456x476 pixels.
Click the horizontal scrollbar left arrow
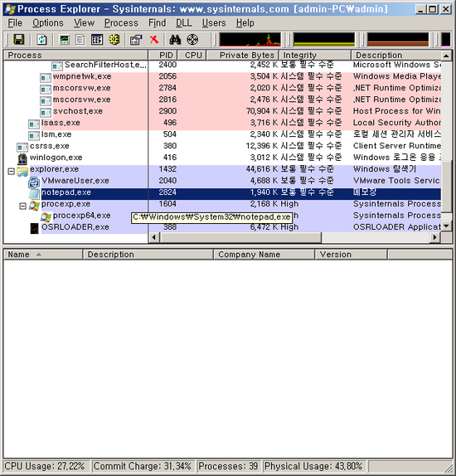coord(154,237)
